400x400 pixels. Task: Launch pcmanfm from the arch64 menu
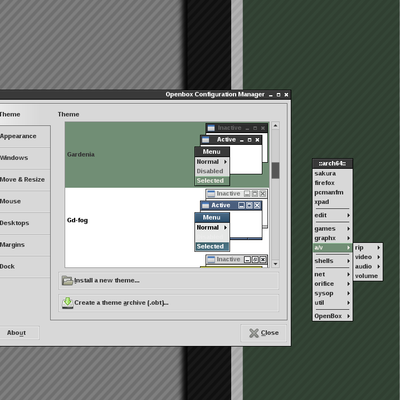[x=332, y=192]
